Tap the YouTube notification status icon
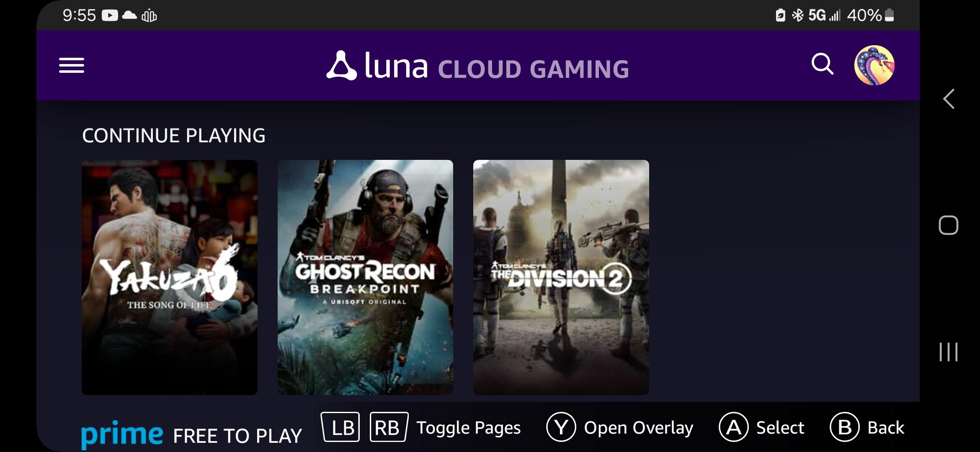980x452 pixels. [110, 15]
